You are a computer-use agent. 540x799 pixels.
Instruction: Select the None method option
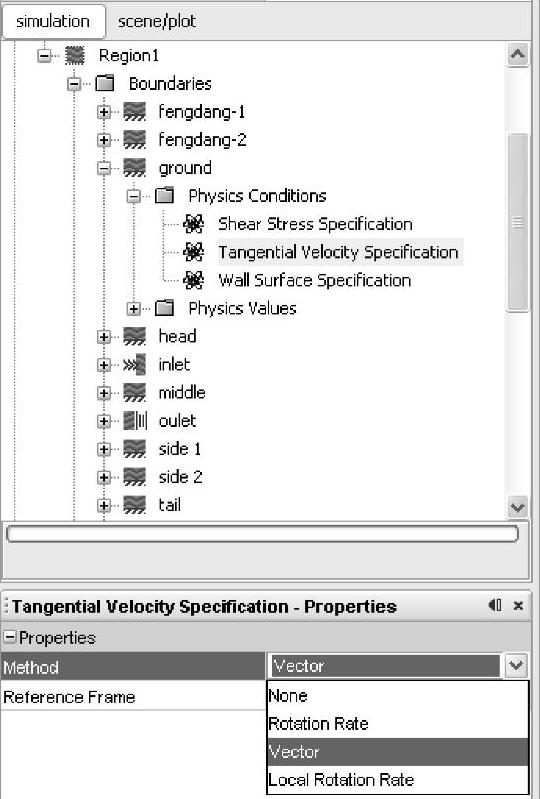(x=398, y=696)
